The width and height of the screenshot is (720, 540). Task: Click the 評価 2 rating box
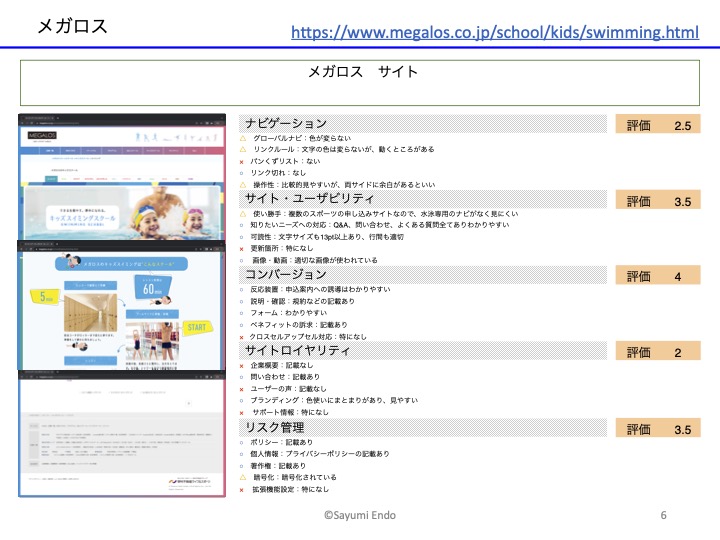[658, 352]
